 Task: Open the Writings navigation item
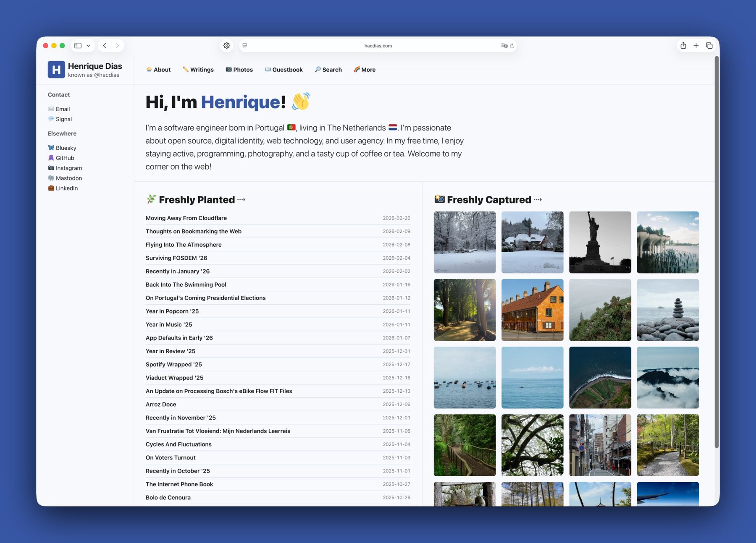pos(198,70)
